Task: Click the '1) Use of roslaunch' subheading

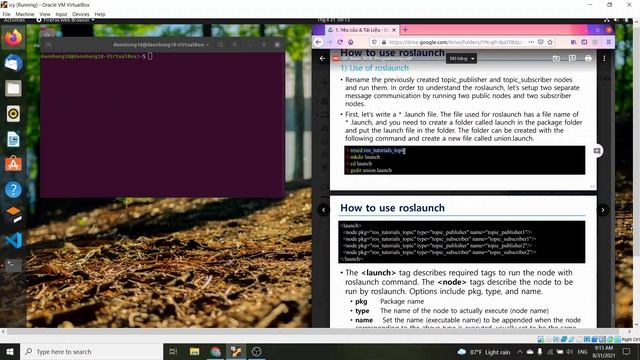Action: click(x=375, y=68)
